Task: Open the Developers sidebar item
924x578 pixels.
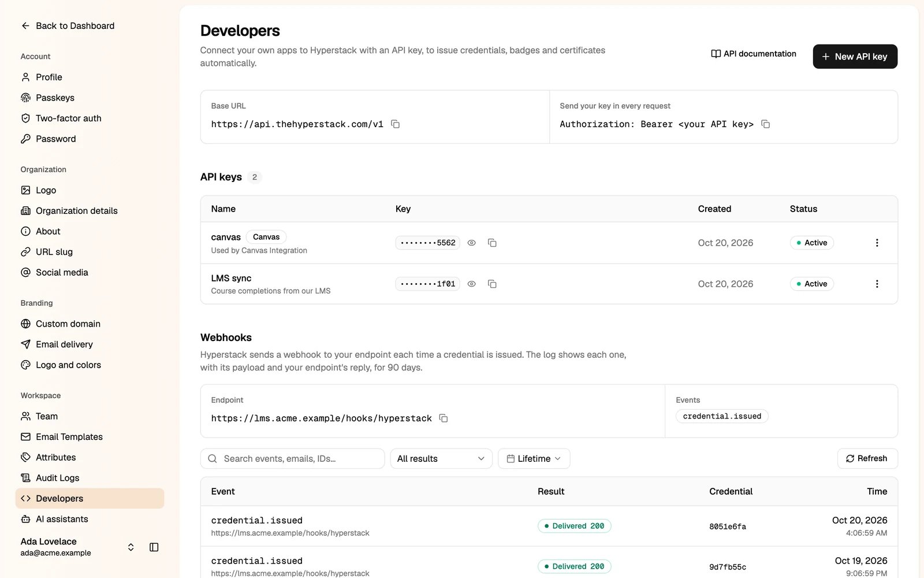Action: (90, 498)
